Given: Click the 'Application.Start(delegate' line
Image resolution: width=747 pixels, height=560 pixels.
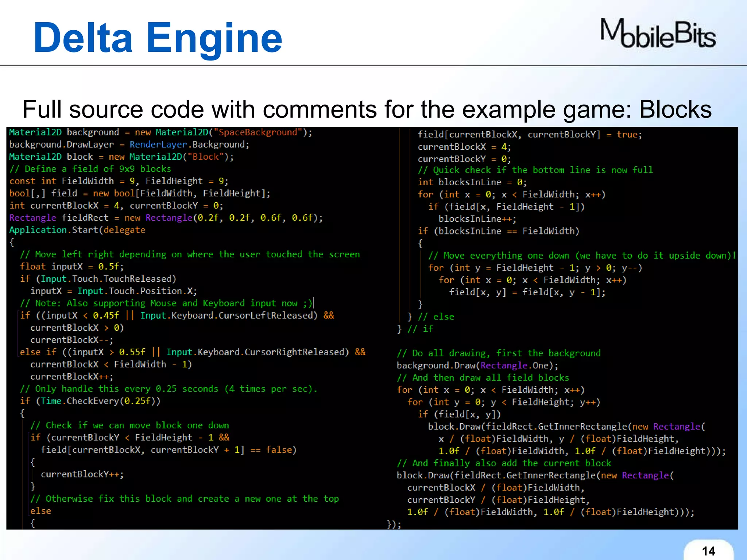Looking at the screenshot, I should point(77,230).
